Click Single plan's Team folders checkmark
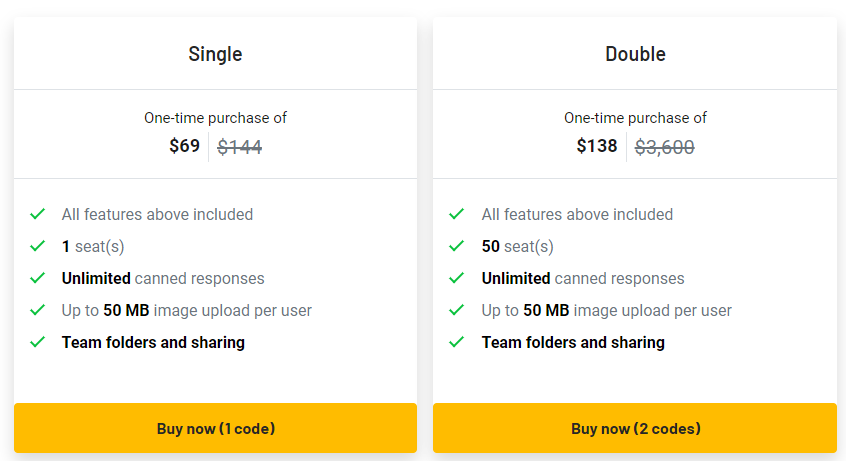 click(x=38, y=342)
